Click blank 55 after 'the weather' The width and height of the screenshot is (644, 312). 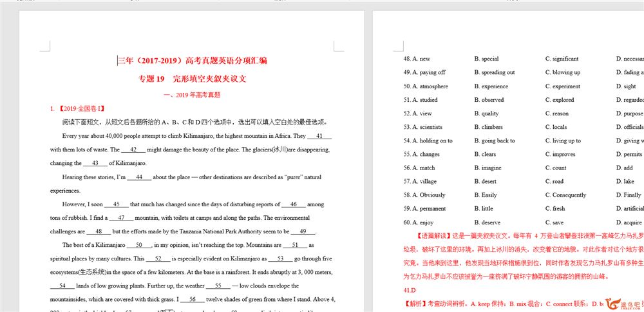(218, 286)
